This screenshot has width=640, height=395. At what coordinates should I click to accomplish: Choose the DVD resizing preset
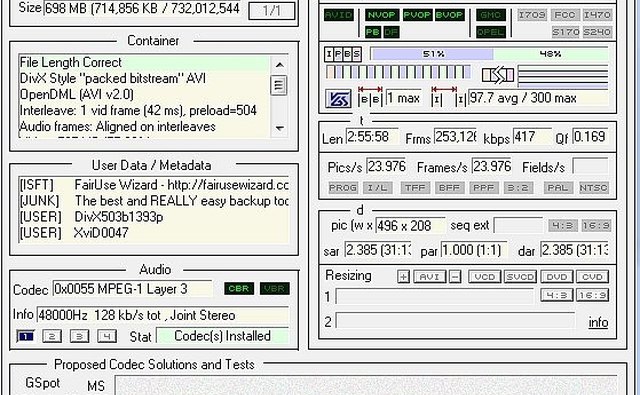[x=557, y=277]
